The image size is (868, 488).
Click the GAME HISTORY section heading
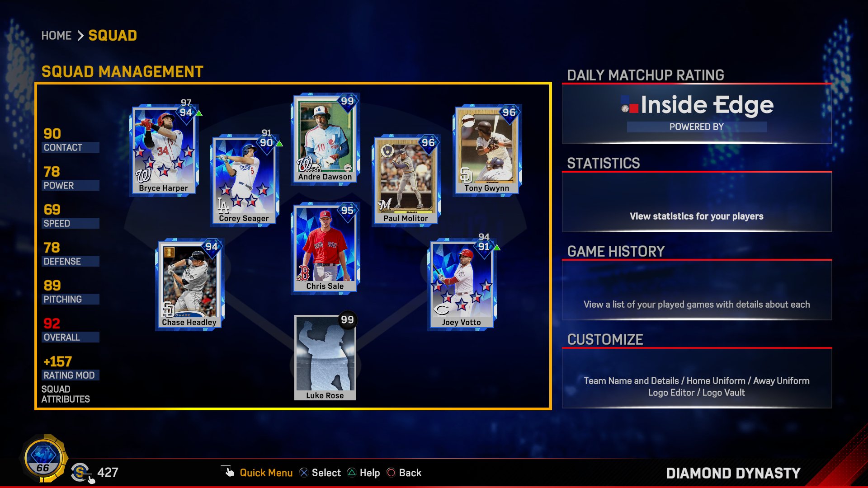[x=616, y=251]
